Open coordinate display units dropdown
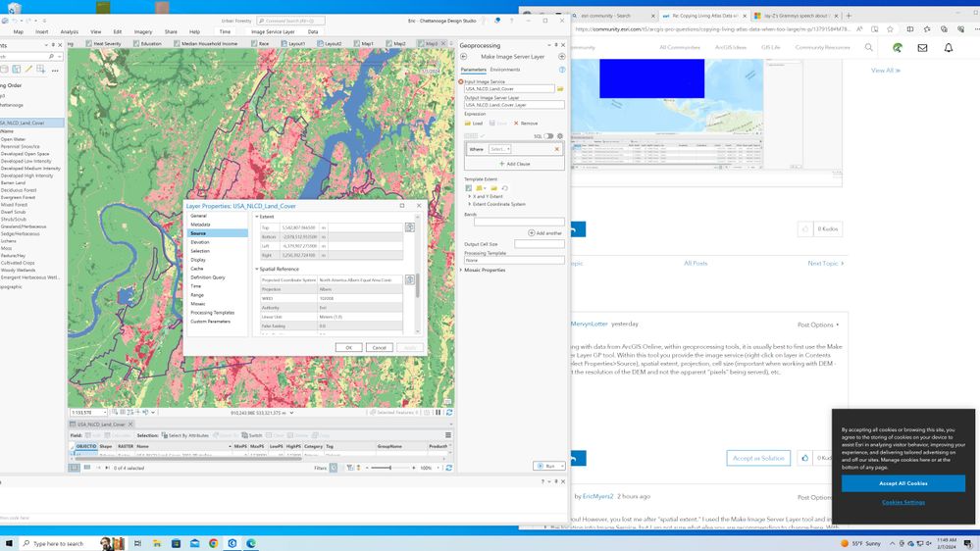The width and height of the screenshot is (980, 551). 291,413
